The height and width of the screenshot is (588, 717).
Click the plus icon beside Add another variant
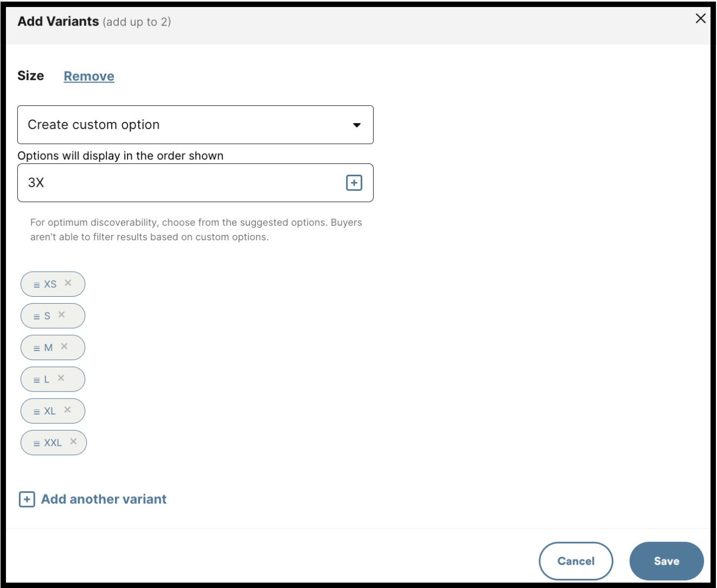pos(26,498)
